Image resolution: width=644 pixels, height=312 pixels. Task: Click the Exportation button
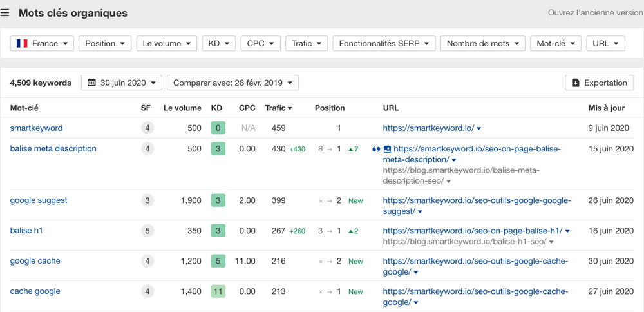coord(600,83)
